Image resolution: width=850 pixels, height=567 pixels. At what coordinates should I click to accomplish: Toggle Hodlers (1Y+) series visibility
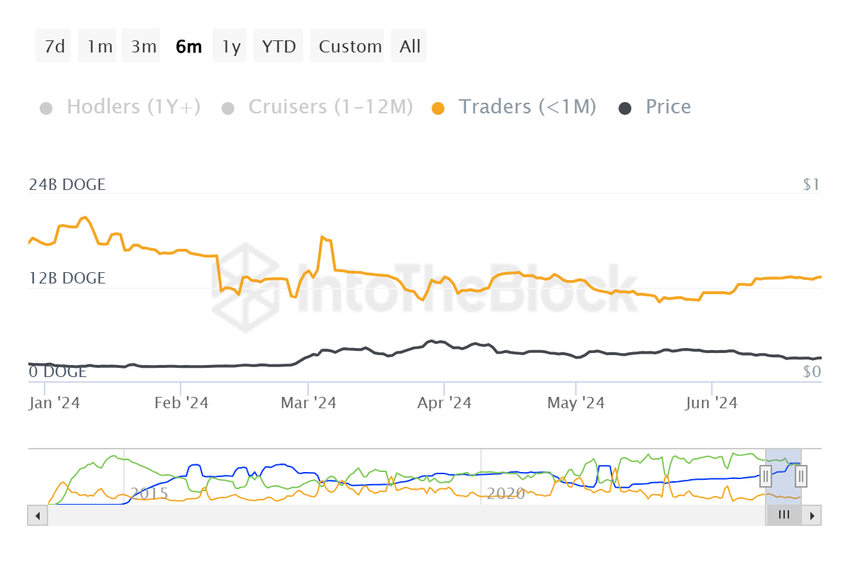[x=133, y=107]
